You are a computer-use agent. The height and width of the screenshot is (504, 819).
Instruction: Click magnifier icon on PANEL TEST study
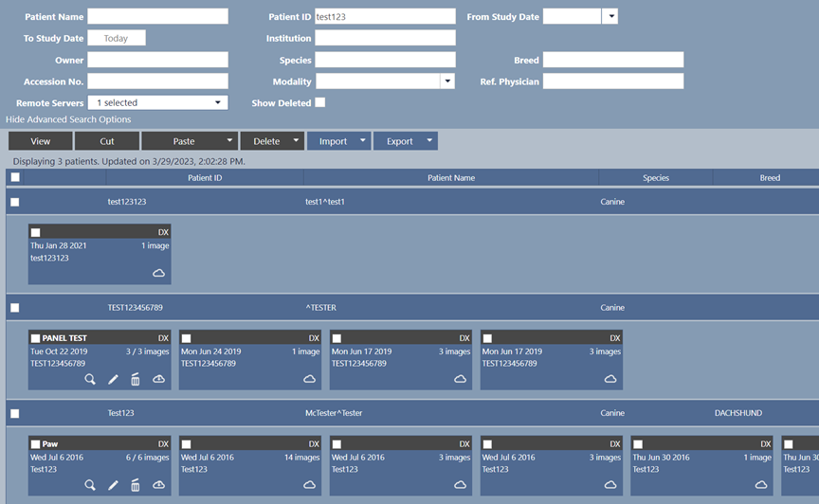click(90, 379)
